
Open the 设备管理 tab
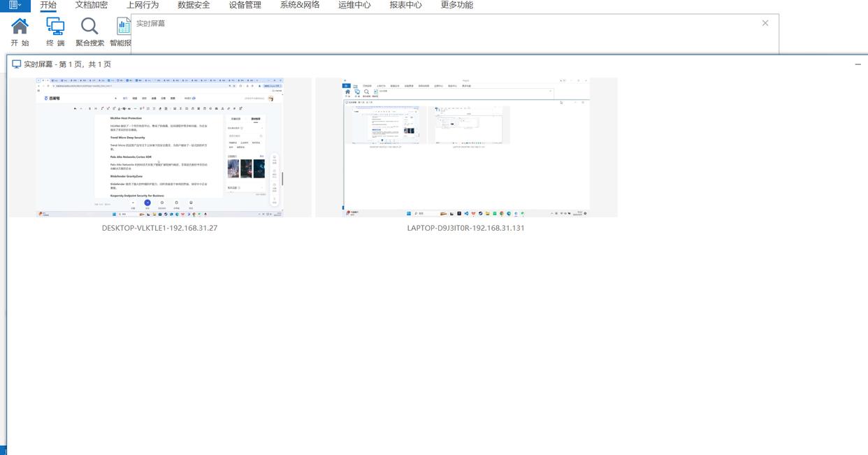click(245, 5)
